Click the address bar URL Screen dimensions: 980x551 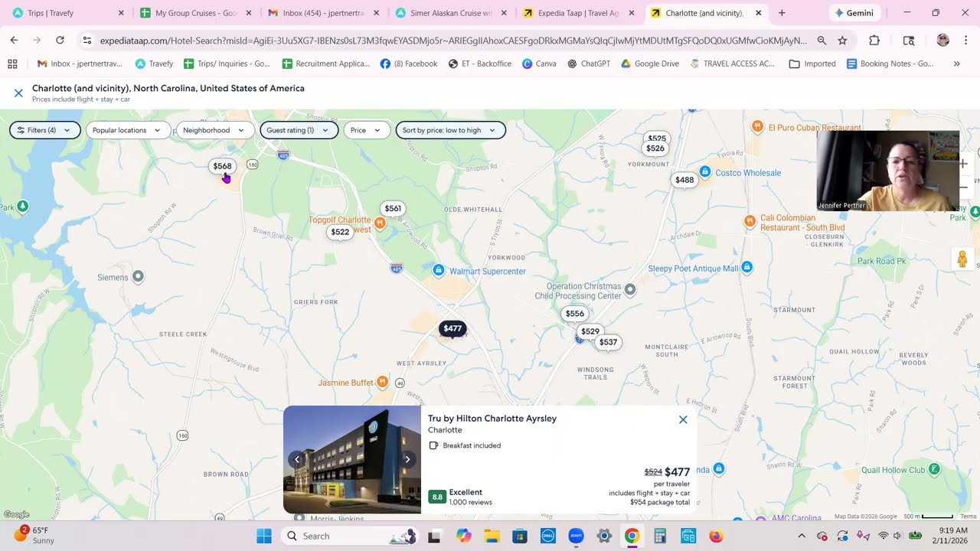[x=453, y=41]
